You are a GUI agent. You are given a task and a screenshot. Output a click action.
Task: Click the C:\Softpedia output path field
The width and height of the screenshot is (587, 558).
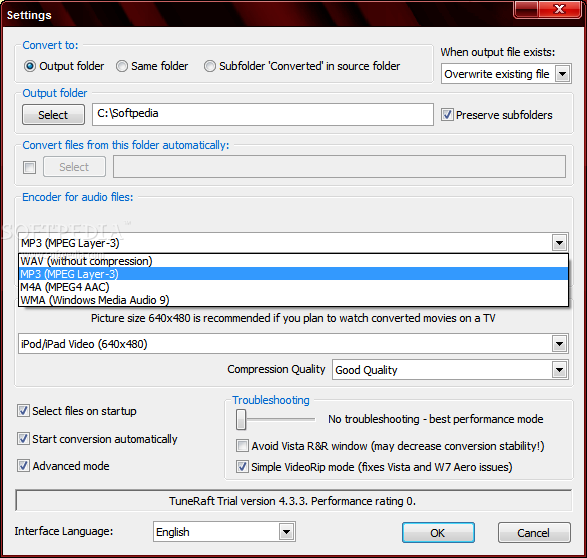pyautogui.click(x=263, y=114)
